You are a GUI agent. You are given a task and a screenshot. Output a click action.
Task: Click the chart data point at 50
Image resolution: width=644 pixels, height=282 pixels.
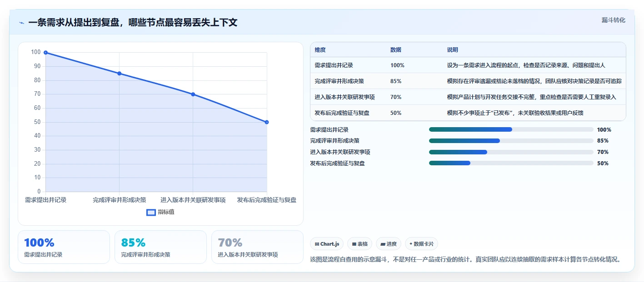point(267,122)
